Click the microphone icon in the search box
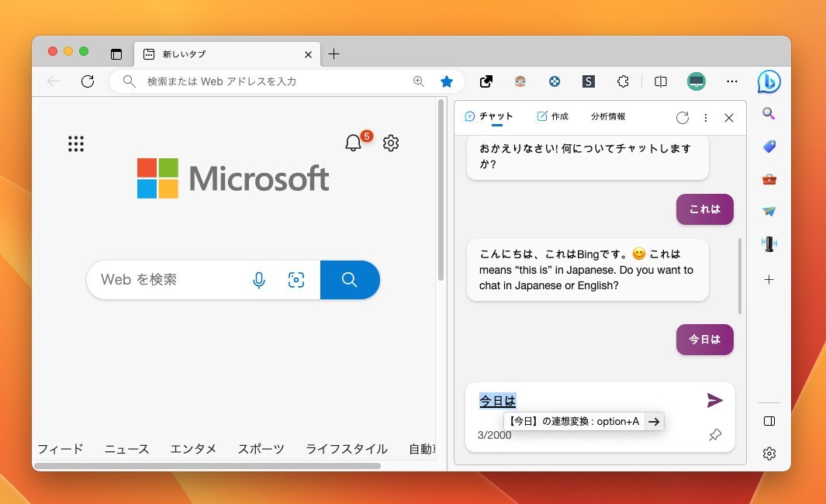This screenshot has width=826, height=504. pyautogui.click(x=258, y=279)
